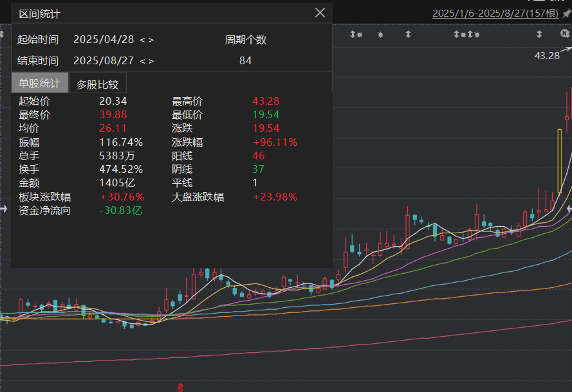This screenshot has width=572, height=392.
Task: Click the pin icon beside the date range
Action: 566,13
